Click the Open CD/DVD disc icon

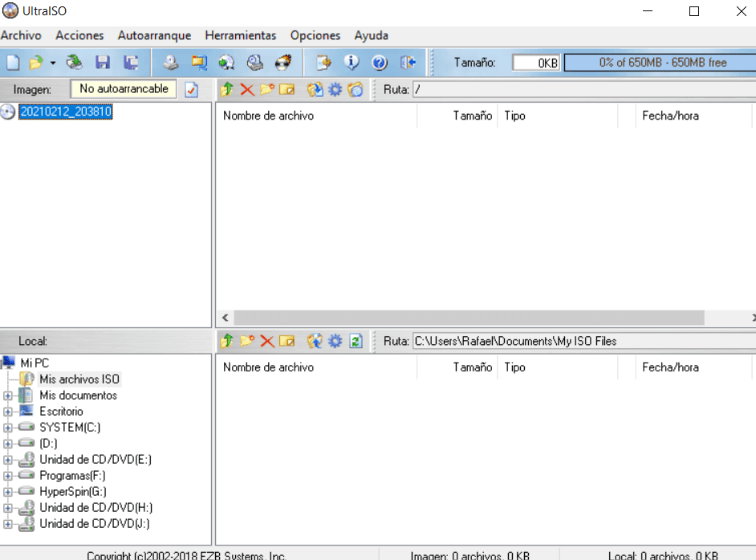[75, 62]
